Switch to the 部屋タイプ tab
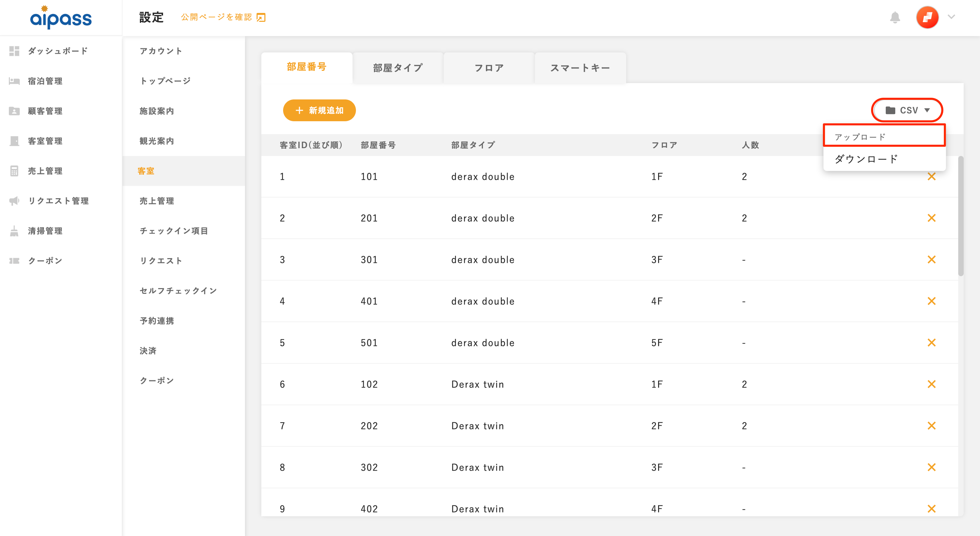 [x=397, y=68]
